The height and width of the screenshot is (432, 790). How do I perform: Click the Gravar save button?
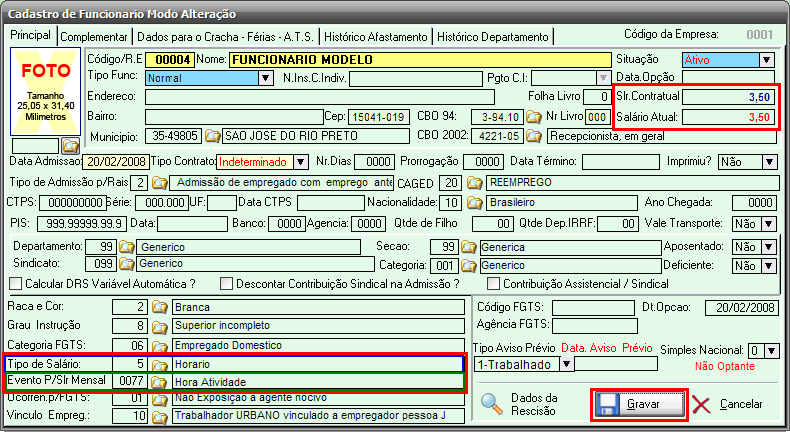(639, 404)
